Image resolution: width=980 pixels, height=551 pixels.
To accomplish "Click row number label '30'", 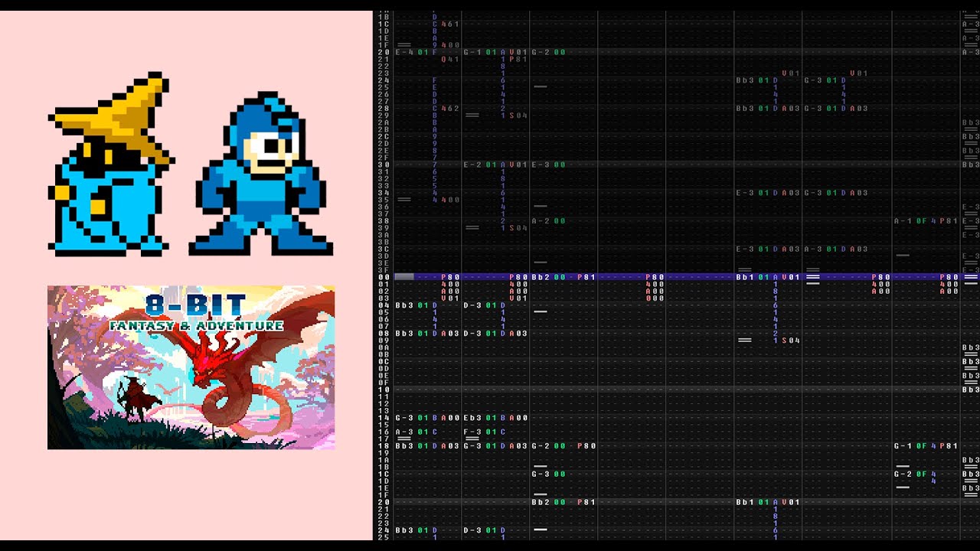I will coord(384,165).
